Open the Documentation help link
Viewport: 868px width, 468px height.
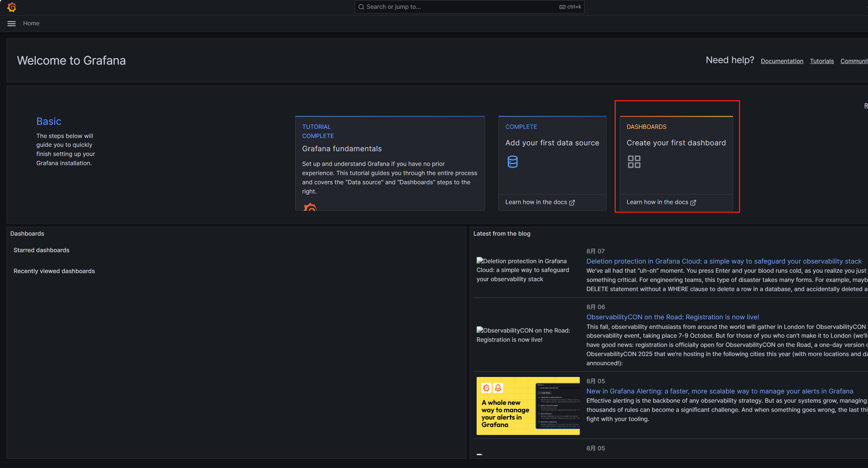click(x=782, y=61)
